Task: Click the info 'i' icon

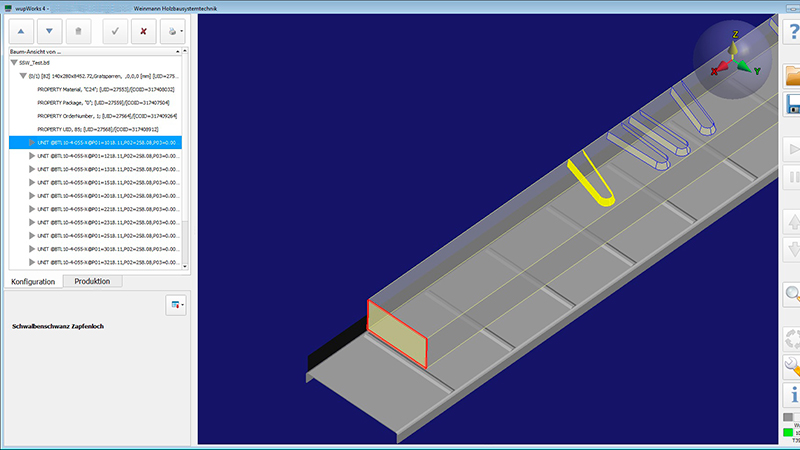Action: 793,395
